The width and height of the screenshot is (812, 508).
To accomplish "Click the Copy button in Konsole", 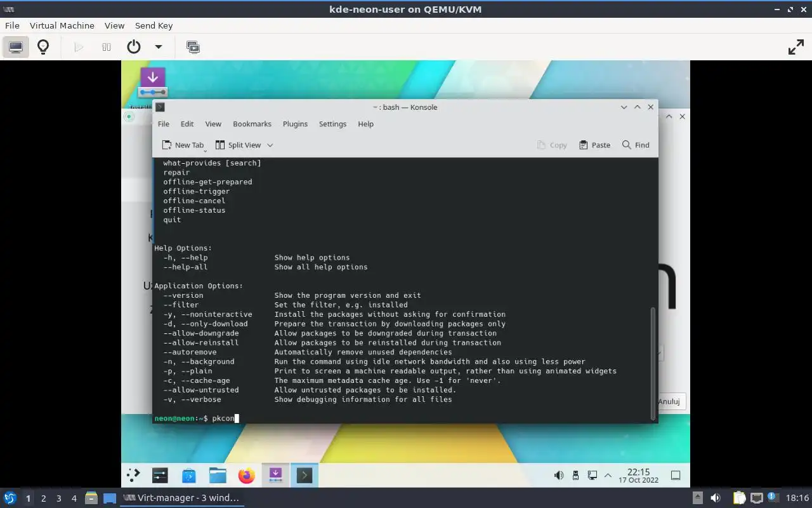I will [x=552, y=145].
